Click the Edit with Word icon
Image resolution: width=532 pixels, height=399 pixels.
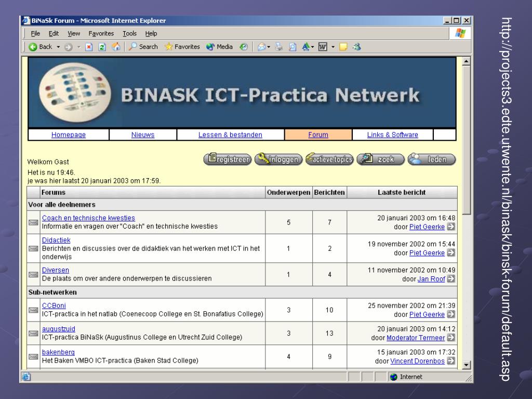click(x=323, y=47)
